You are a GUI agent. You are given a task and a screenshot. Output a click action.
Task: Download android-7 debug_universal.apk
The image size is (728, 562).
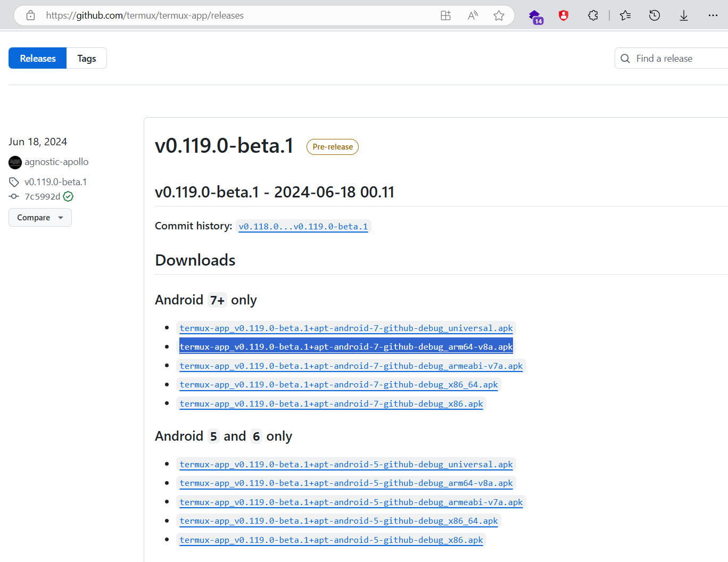[346, 328]
